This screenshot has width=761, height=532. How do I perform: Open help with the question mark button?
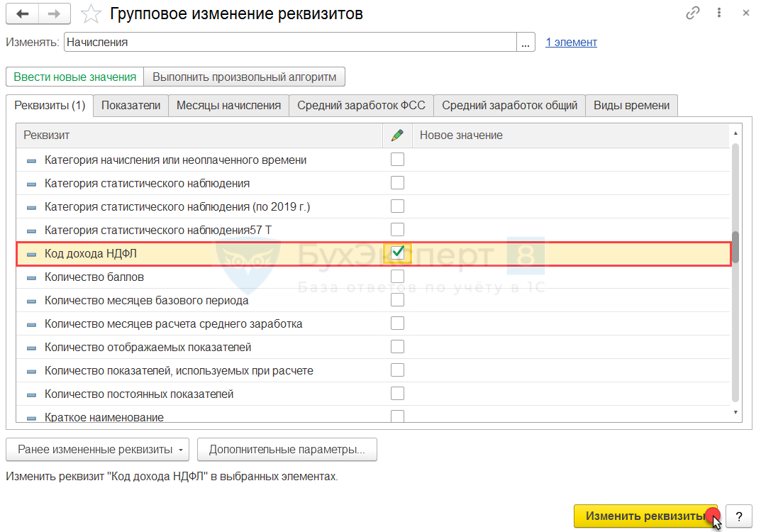click(x=738, y=516)
